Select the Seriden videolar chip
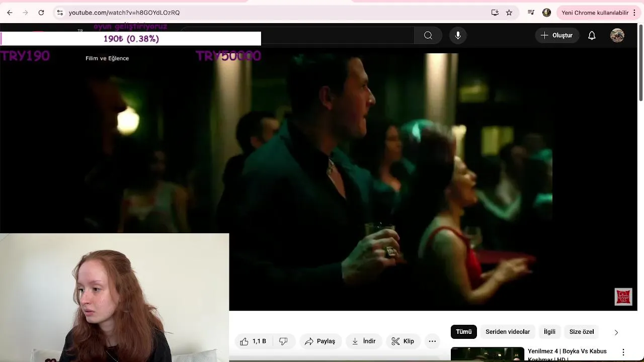 tap(508, 332)
